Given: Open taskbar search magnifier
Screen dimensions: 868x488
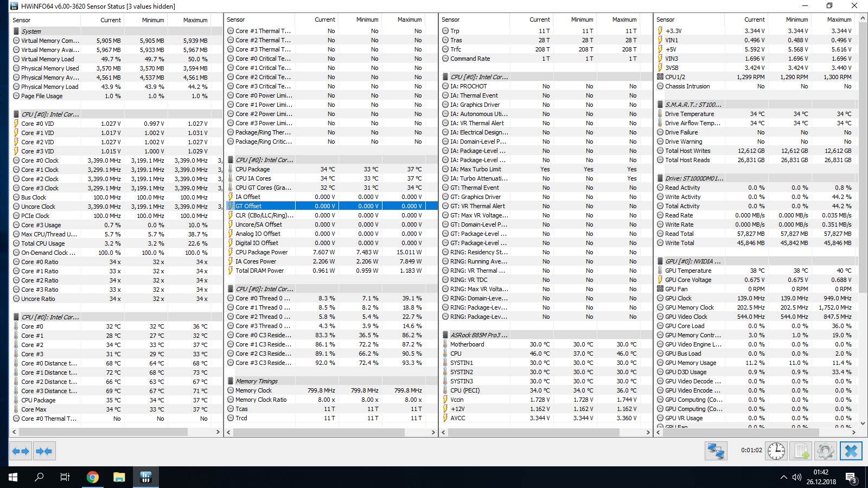Looking at the screenshot, I should click(x=39, y=477).
